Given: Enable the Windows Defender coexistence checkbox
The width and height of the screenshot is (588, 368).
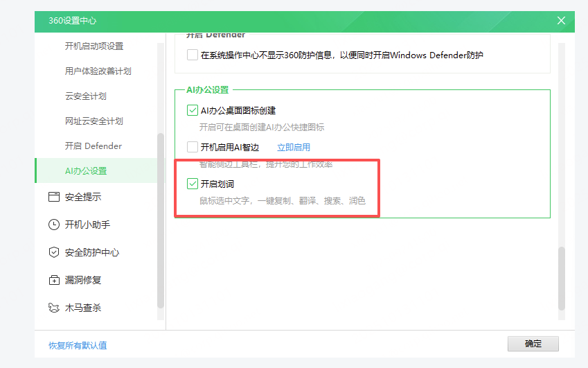Looking at the screenshot, I should tap(193, 55).
